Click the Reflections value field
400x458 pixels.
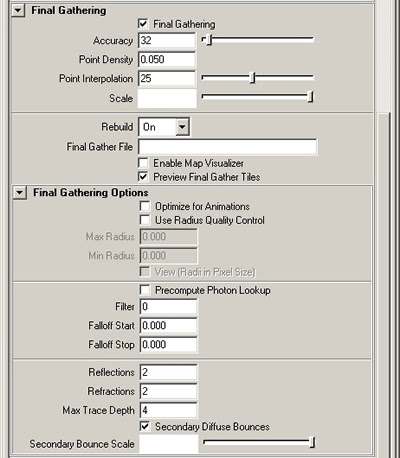tap(169, 372)
